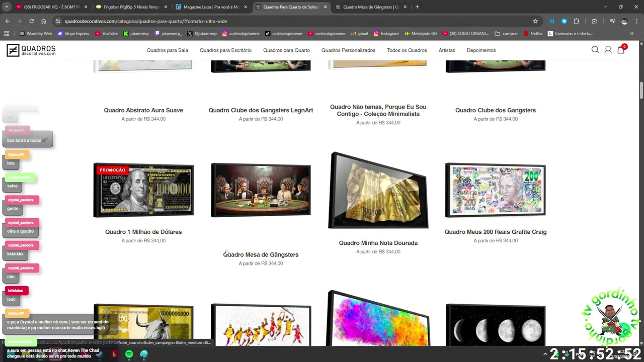
Task: Open the Quadros para Sala menu
Action: click(x=167, y=50)
